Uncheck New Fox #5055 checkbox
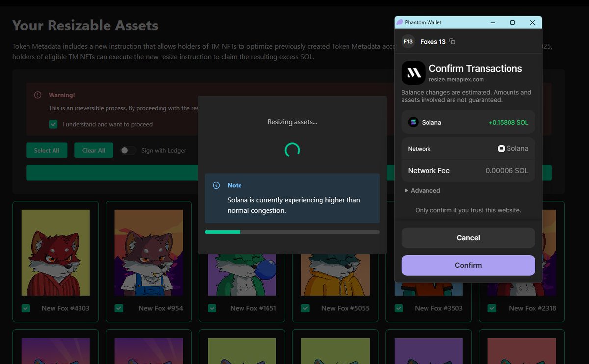Image resolution: width=589 pixels, height=364 pixels. [x=305, y=308]
